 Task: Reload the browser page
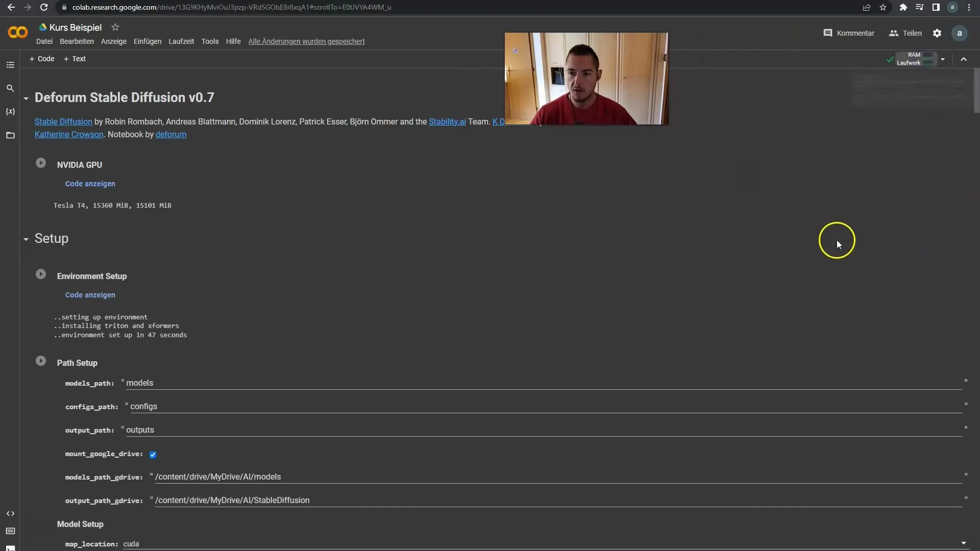point(44,7)
